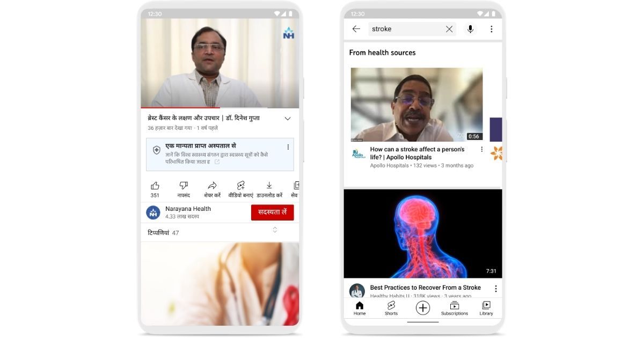Viewport: 644px width, 338px height.
Task: Open 'Best Practices to Recover From a Stroke' title
Action: pyautogui.click(x=425, y=288)
